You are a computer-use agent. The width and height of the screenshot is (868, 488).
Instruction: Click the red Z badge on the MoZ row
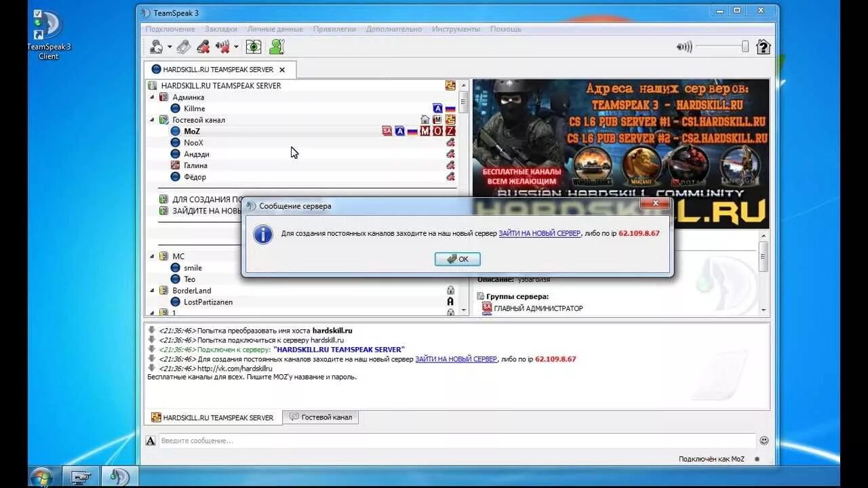pos(450,131)
